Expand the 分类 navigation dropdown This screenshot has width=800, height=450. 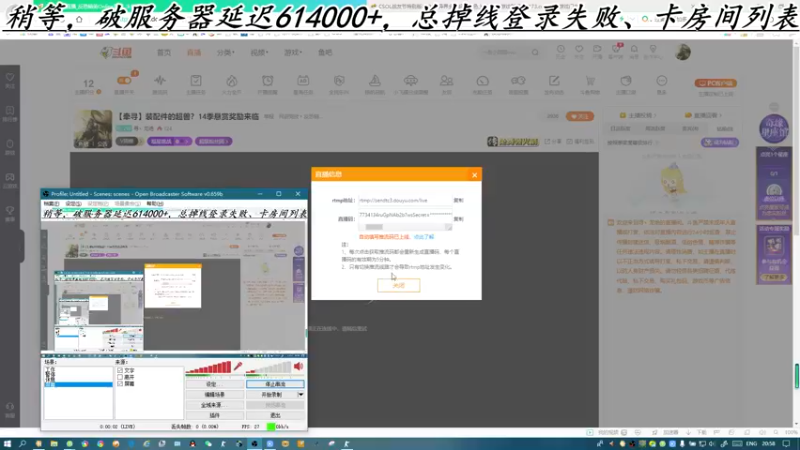pos(225,53)
